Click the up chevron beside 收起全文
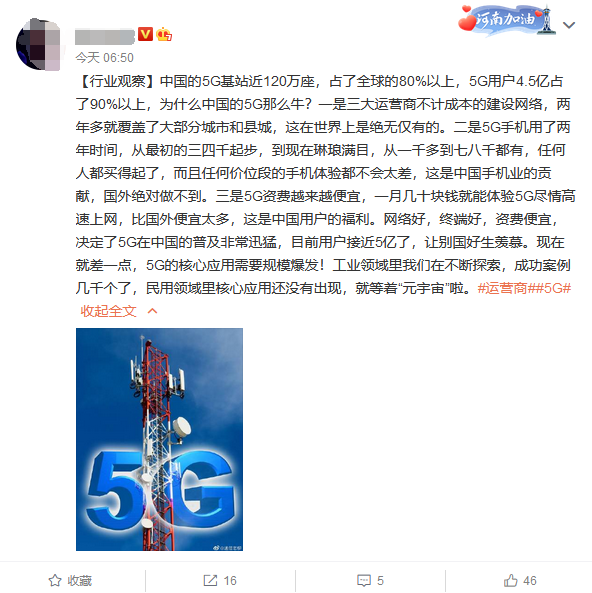This screenshot has height=593, width=592. (152, 311)
